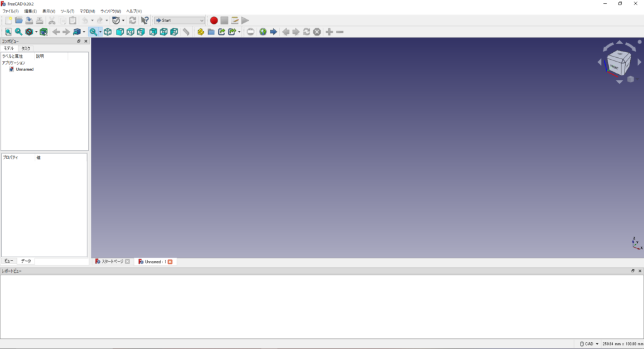644x349 pixels.
Task: Click the Refresh recompute icon
Action: [132, 20]
